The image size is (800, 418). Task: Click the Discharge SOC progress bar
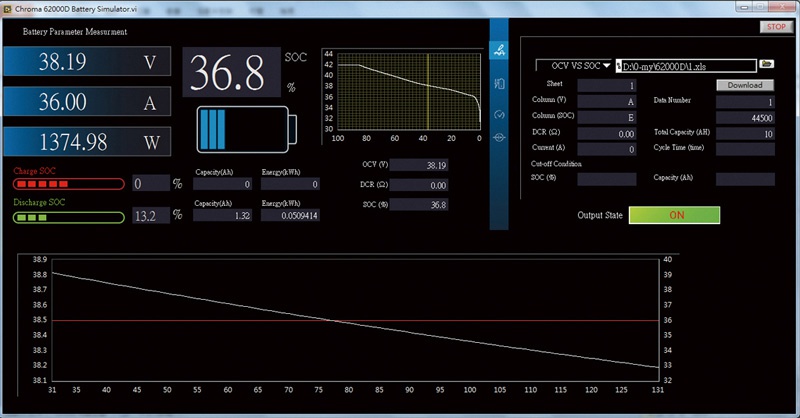pyautogui.click(x=68, y=216)
